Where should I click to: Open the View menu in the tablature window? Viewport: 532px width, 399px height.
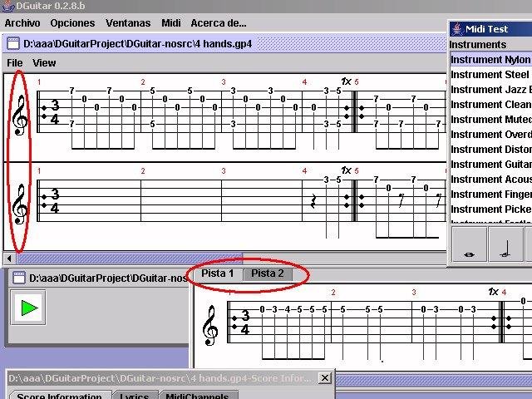click(x=44, y=63)
